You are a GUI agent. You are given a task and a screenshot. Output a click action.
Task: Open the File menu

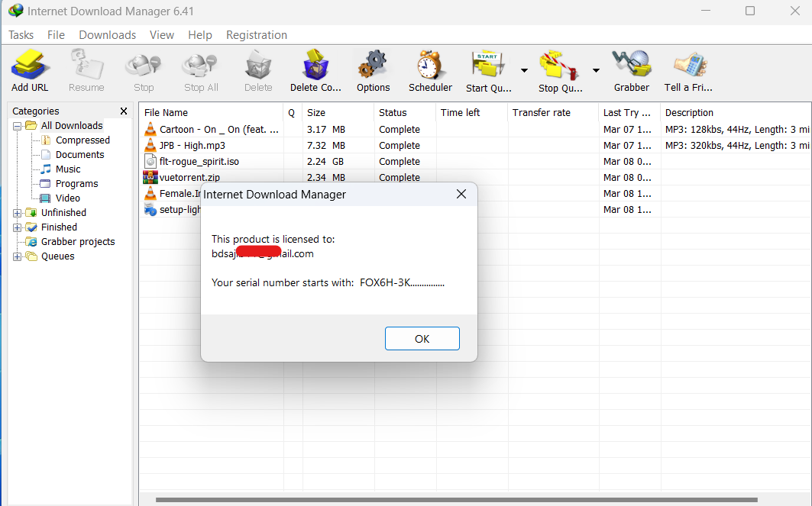pos(56,34)
